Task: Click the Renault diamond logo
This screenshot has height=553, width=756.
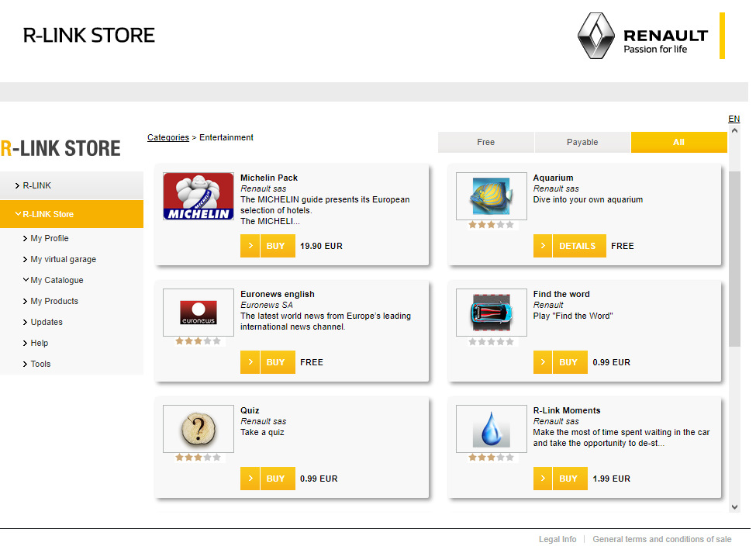Action: pos(596,36)
